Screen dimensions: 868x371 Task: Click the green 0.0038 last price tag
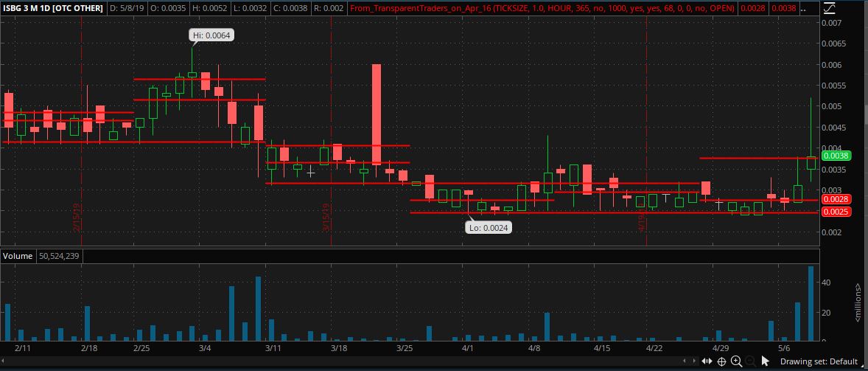836,156
